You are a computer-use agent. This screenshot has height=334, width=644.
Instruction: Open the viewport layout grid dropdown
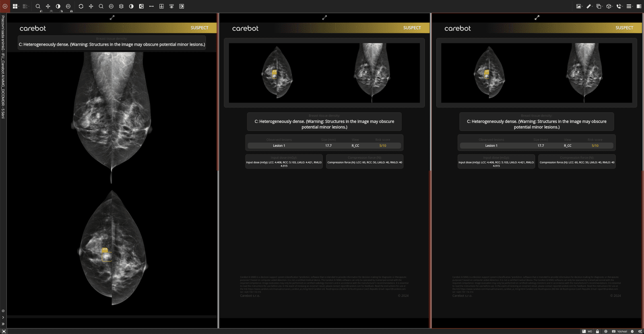[16, 6]
